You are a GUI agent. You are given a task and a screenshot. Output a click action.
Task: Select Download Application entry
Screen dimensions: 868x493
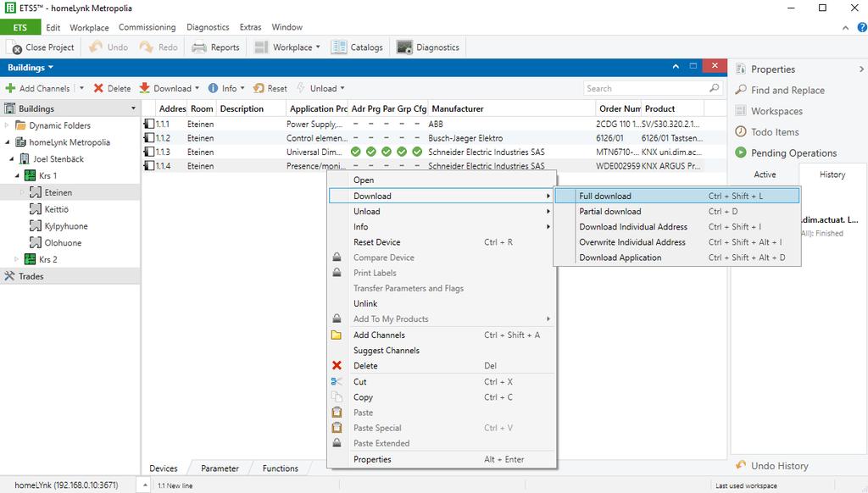[x=677, y=258]
